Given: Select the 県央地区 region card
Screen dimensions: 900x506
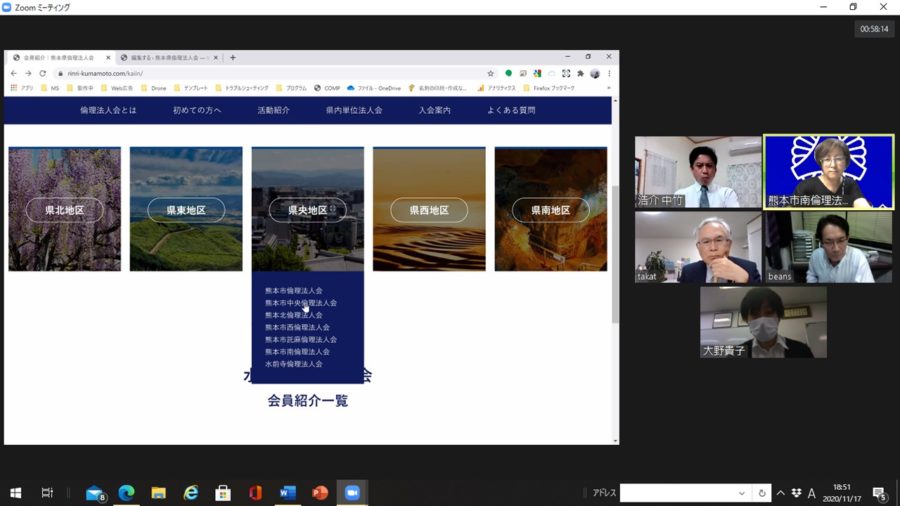Looking at the screenshot, I should (308, 209).
